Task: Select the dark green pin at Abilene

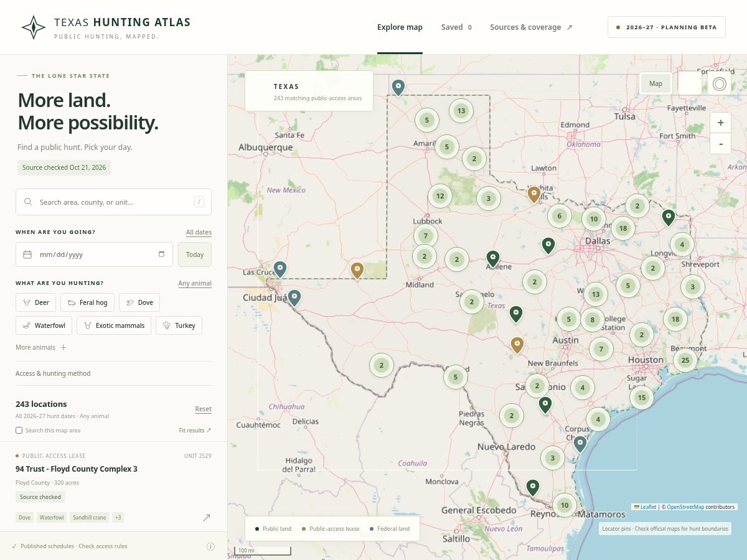Action: 493,259
